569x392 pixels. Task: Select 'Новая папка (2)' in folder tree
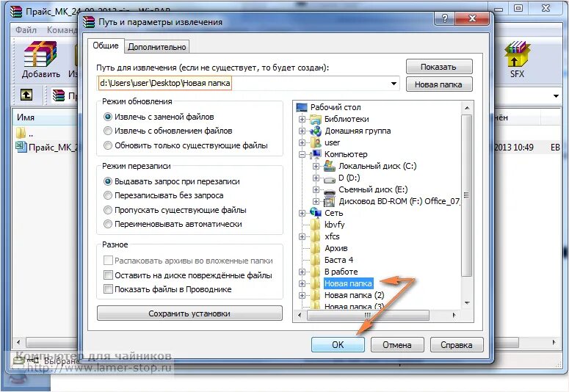[354, 295]
